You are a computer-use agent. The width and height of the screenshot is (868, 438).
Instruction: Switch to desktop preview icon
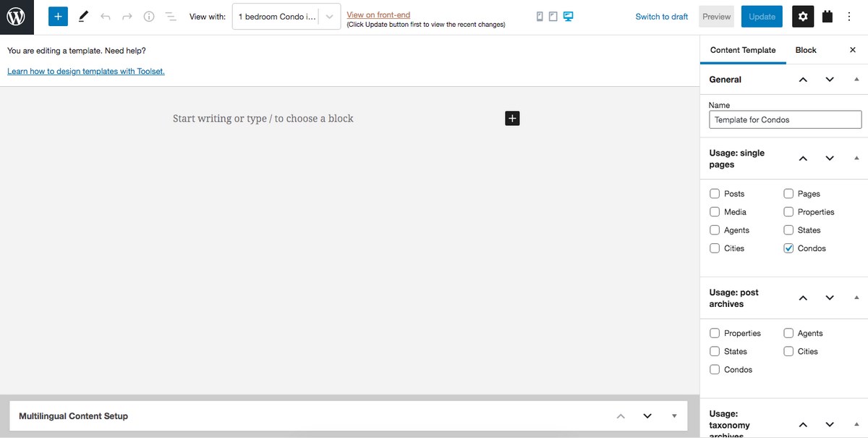coord(569,17)
